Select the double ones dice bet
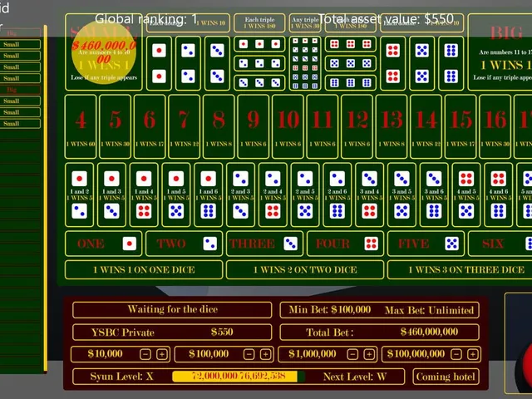The height and width of the screenshot is (399, 532). click(159, 63)
